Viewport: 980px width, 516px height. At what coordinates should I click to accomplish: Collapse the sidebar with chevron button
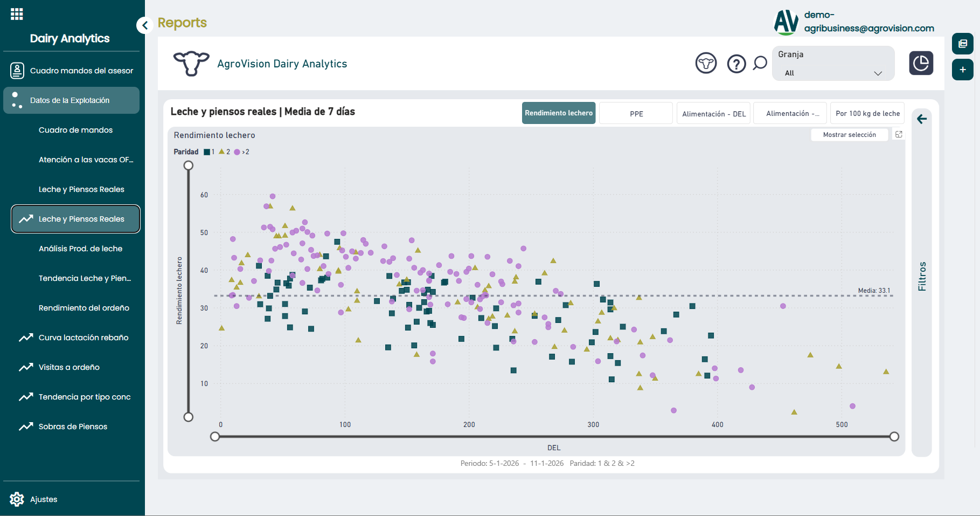144,25
